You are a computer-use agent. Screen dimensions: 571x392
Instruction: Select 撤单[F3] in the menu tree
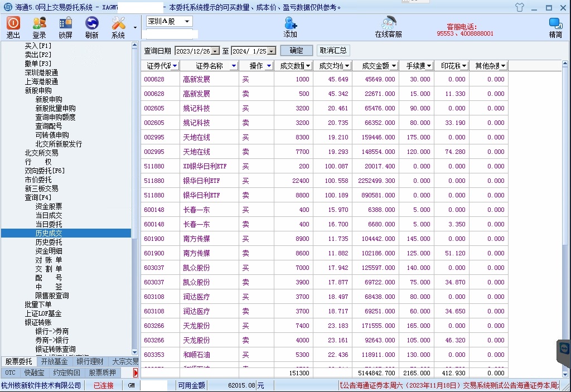[x=38, y=64]
